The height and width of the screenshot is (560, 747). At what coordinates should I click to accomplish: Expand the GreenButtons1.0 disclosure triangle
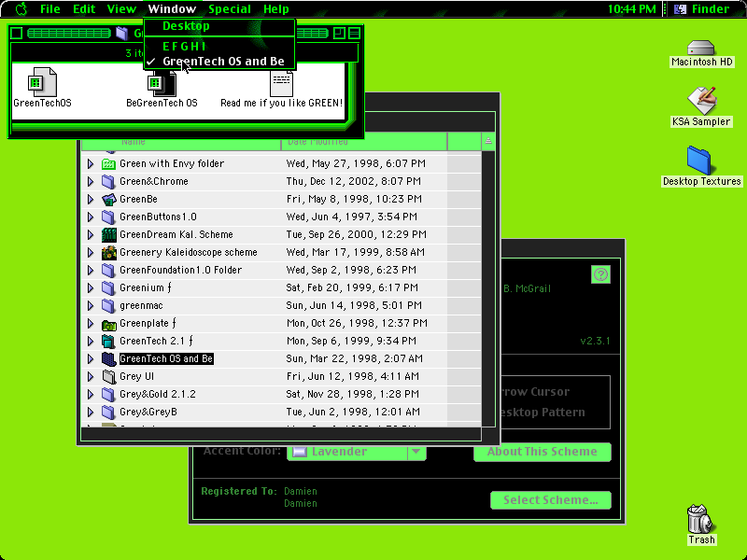tap(91, 217)
